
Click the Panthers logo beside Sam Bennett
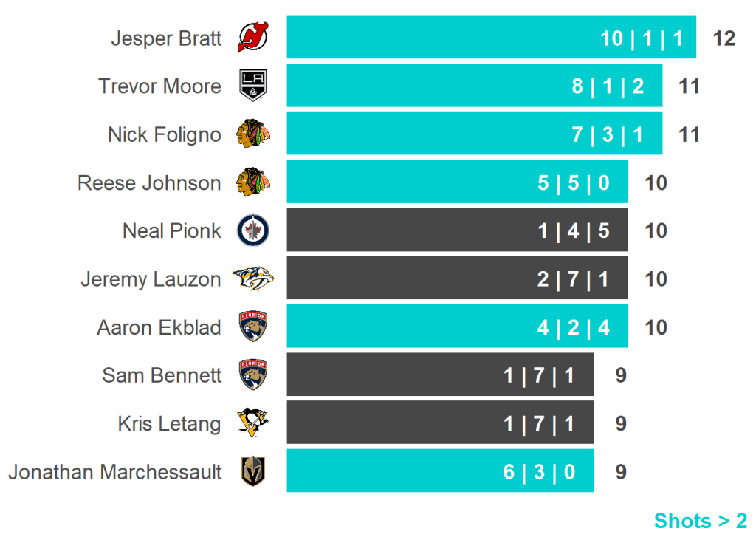pyautogui.click(x=253, y=375)
